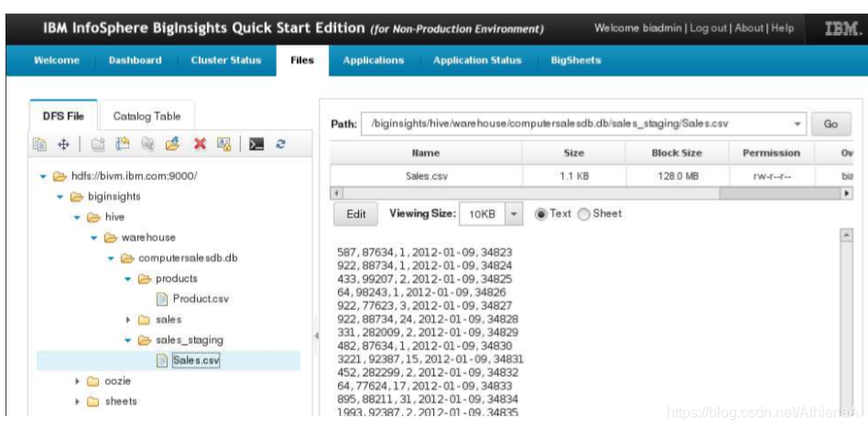Switch to the Applications tab
Screen dimensions: 868x429
[x=373, y=60]
